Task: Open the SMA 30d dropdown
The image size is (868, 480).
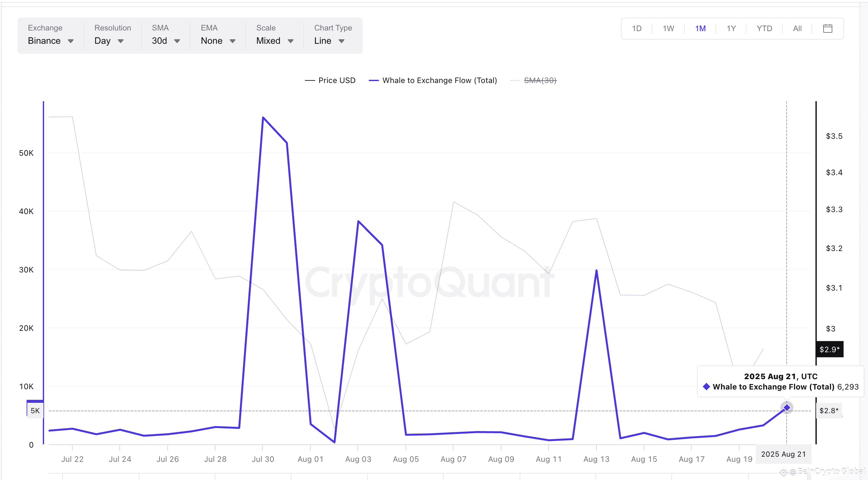Action: tap(166, 41)
